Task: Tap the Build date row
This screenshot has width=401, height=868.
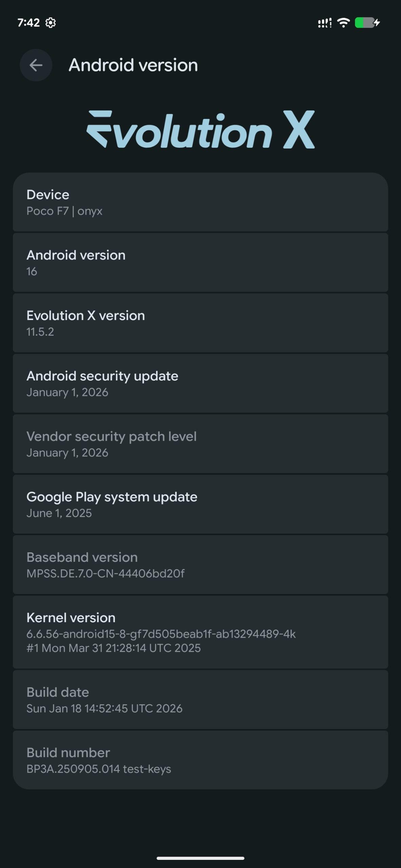Action: (200, 700)
